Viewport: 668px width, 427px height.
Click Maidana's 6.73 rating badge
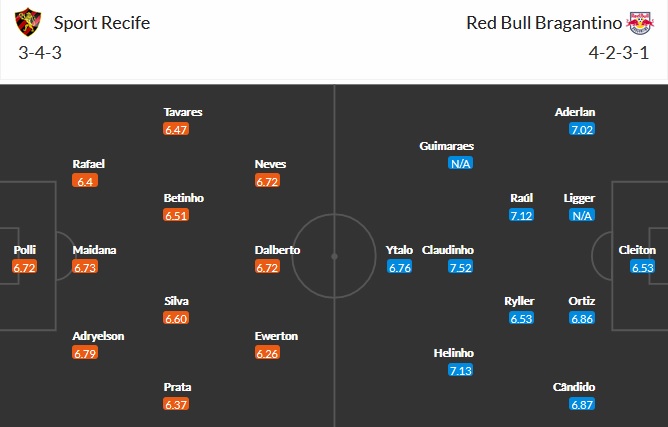coord(86,268)
